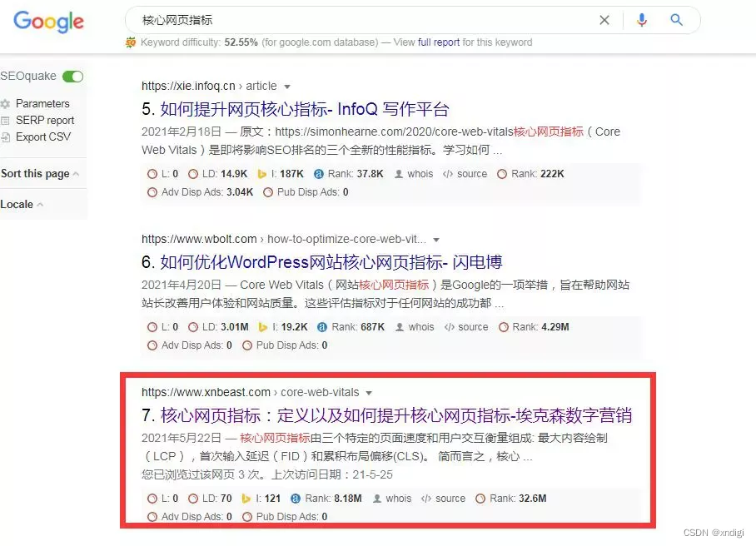The width and height of the screenshot is (756, 546).
Task: Clear the search box with X icon
Action: click(x=604, y=20)
